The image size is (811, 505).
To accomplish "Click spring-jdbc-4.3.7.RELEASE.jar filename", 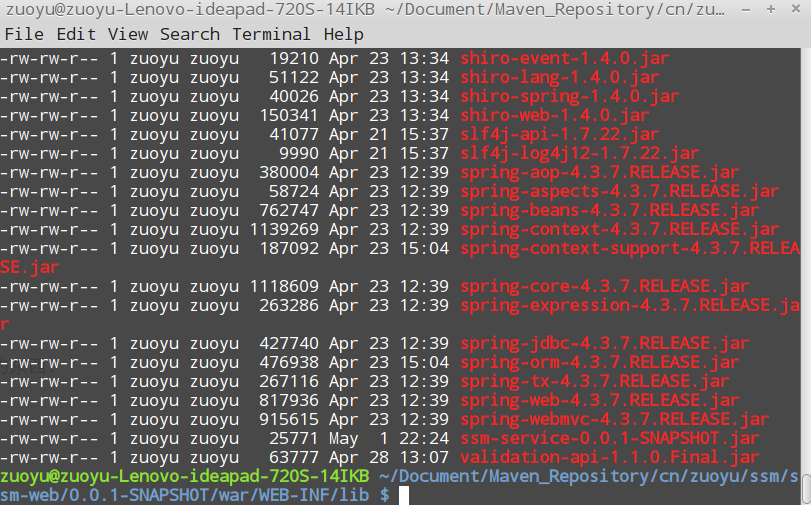I will (604, 344).
